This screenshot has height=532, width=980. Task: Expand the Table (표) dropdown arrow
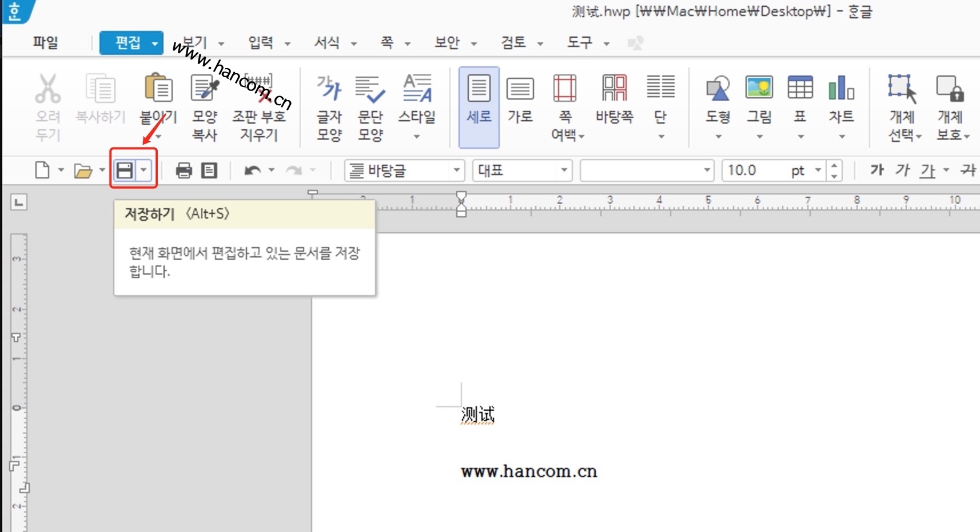[800, 137]
